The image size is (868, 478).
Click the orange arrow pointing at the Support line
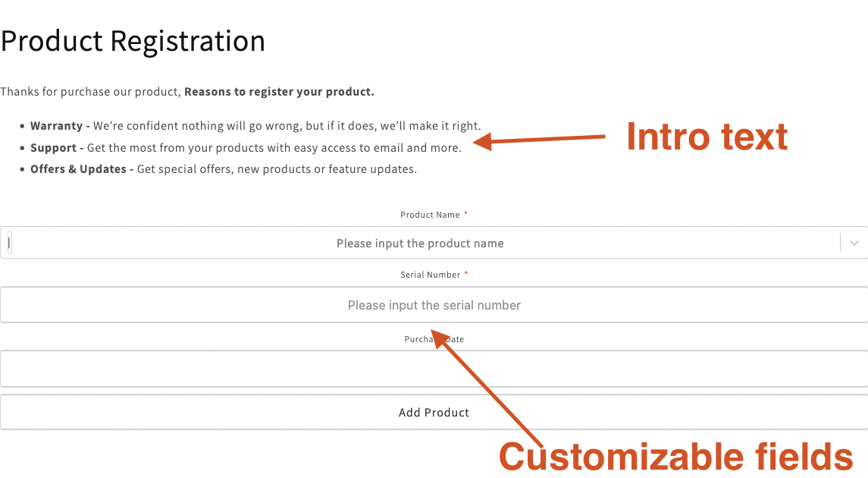tap(544, 139)
